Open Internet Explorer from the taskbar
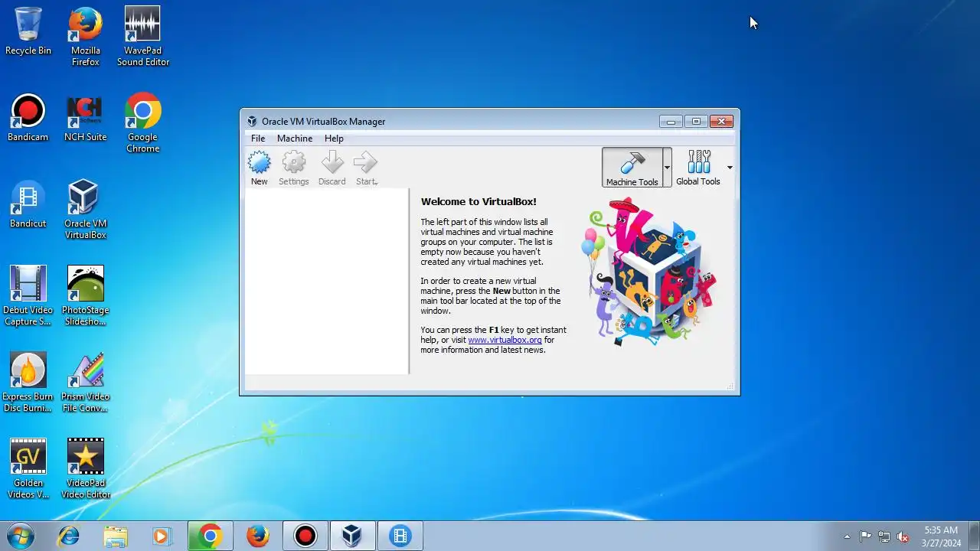 coord(69,536)
